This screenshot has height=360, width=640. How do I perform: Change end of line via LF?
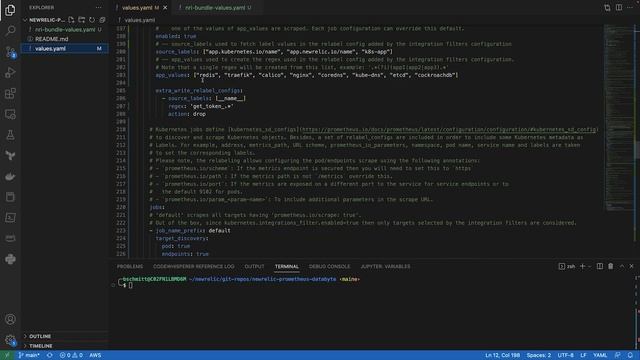(583, 355)
